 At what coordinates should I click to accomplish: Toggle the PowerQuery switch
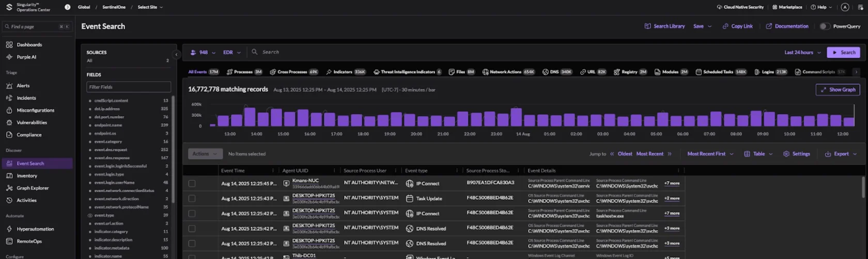pyautogui.click(x=825, y=26)
